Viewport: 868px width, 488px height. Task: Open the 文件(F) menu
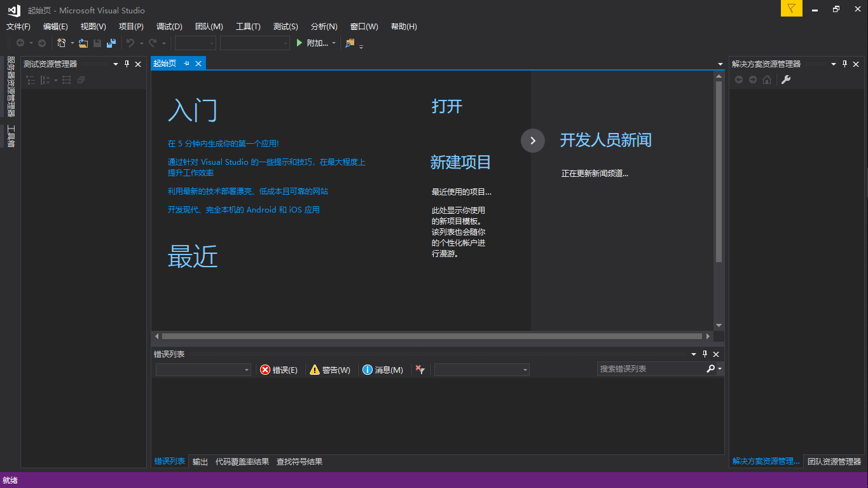[18, 27]
